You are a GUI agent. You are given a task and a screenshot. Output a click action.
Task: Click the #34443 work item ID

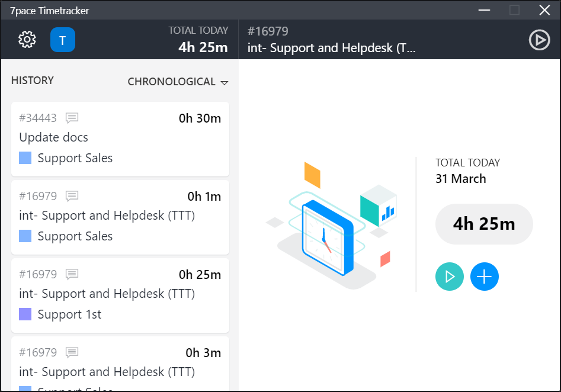point(38,118)
